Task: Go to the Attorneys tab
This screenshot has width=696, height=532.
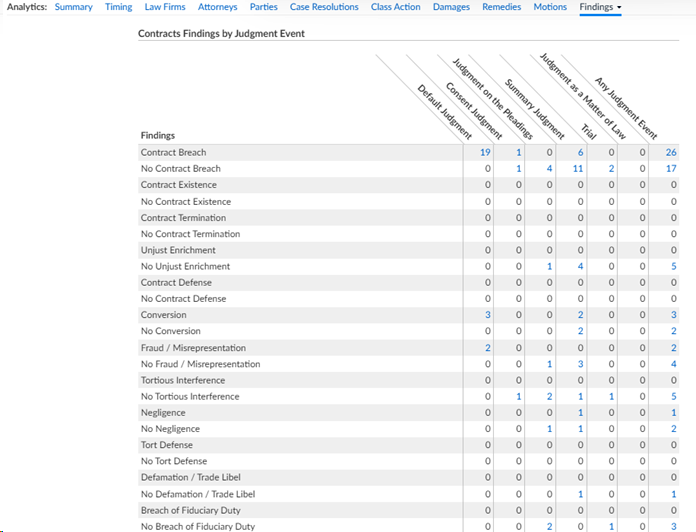Action: coord(218,7)
